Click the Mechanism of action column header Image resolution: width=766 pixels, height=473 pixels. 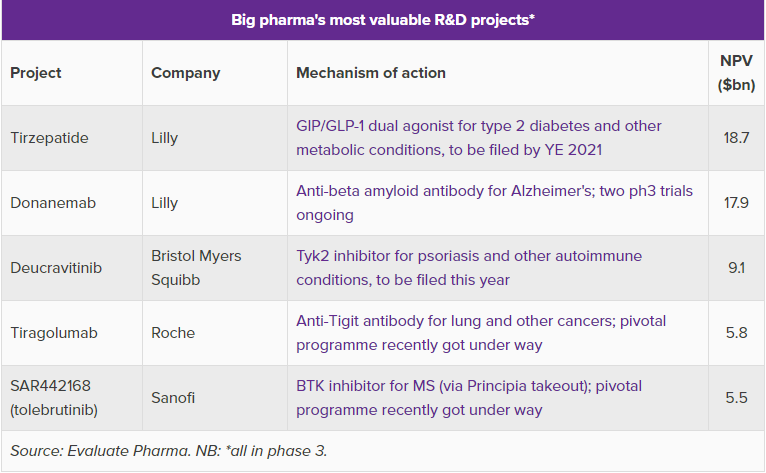tap(371, 73)
